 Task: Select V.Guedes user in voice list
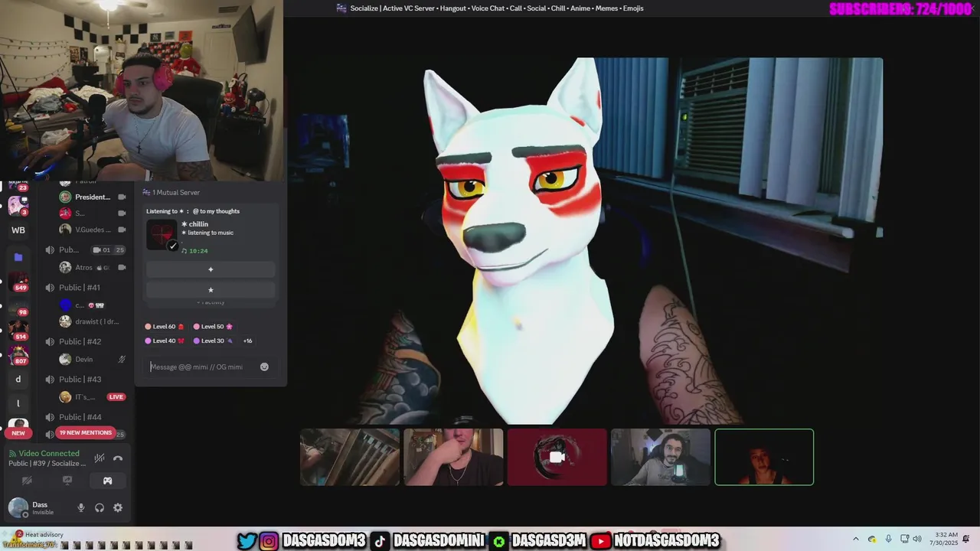[92, 230]
